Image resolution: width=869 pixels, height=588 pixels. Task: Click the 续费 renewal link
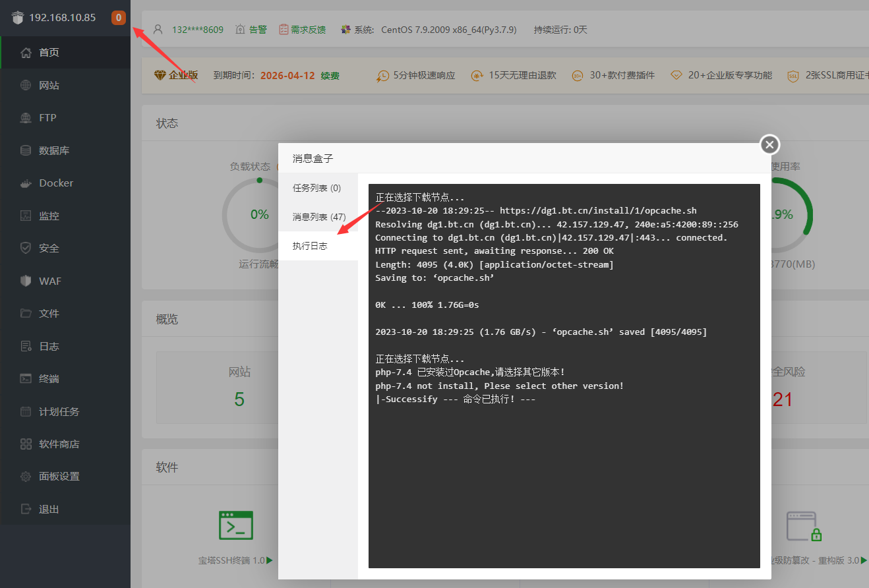pos(330,75)
